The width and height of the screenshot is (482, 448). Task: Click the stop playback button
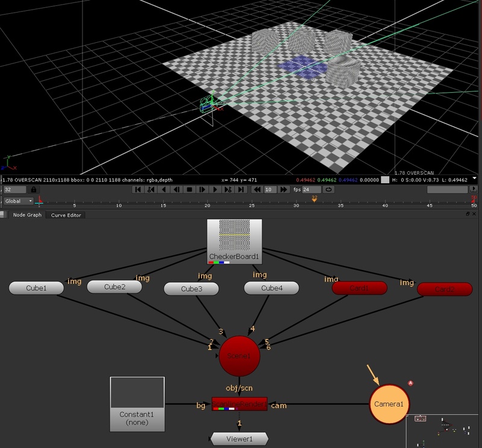click(189, 189)
